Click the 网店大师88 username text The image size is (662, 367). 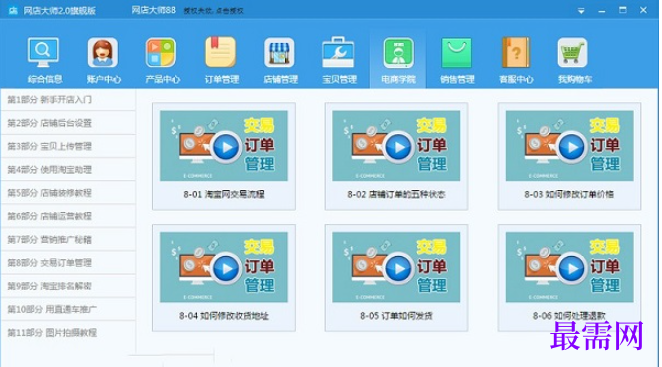tap(154, 10)
